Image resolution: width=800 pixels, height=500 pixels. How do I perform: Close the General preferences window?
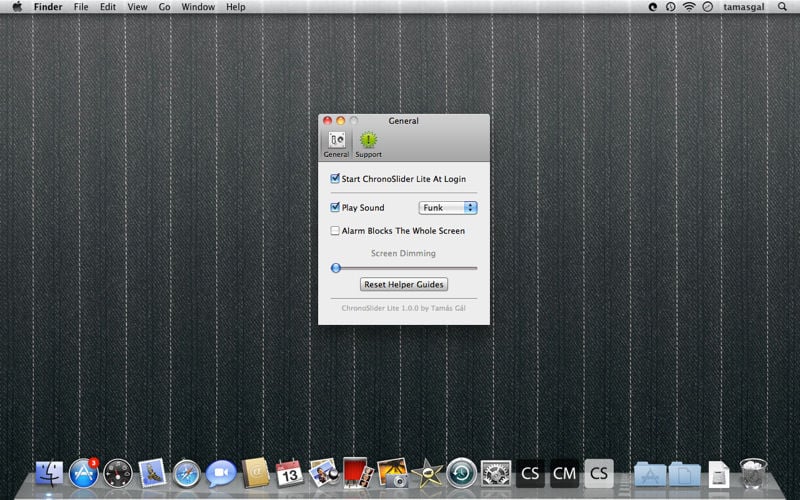point(328,120)
